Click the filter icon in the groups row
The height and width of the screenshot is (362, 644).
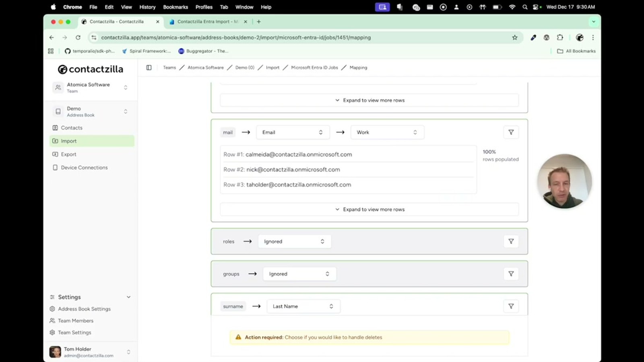pyautogui.click(x=511, y=274)
